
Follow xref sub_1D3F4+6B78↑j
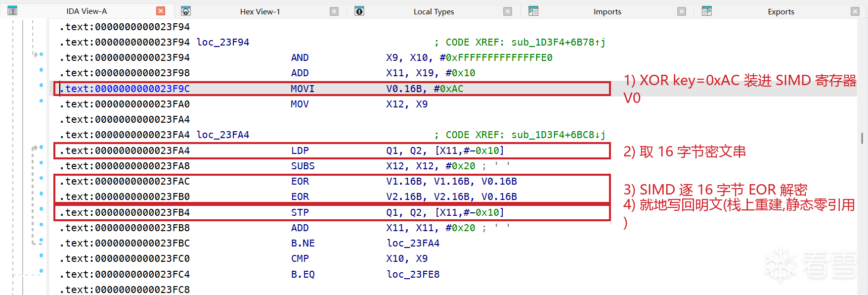558,42
